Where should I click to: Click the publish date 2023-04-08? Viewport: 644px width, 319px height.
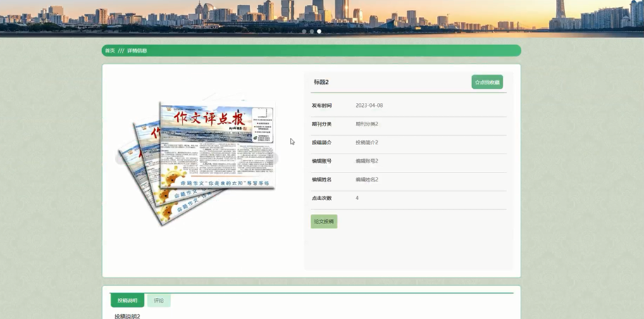369,106
